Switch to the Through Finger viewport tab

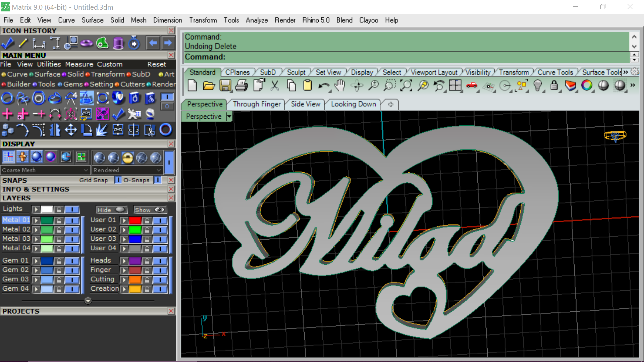point(257,104)
